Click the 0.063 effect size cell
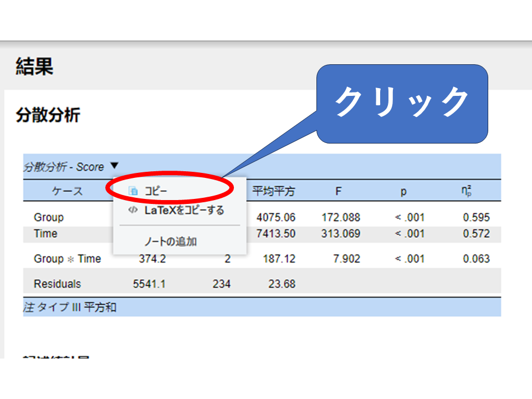 point(476,259)
